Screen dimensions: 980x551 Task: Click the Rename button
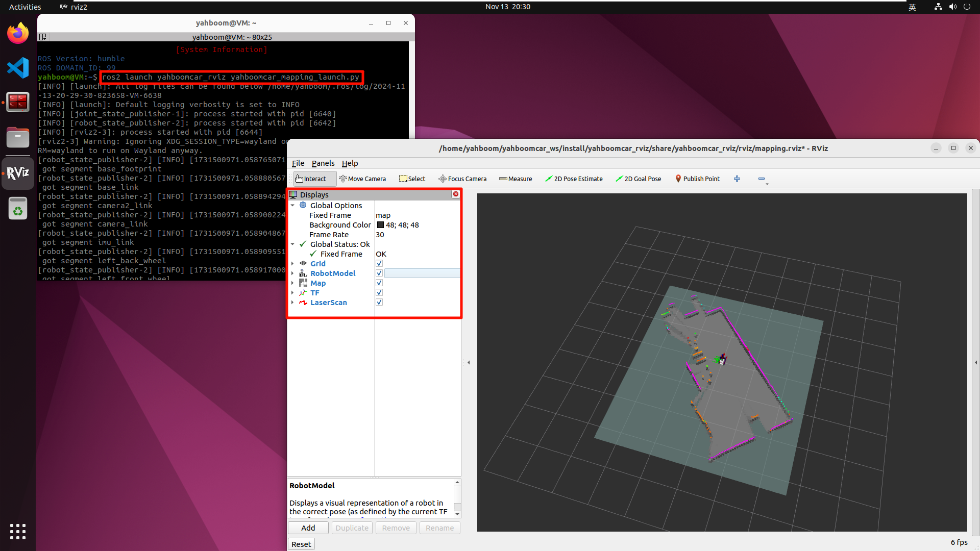tap(439, 528)
